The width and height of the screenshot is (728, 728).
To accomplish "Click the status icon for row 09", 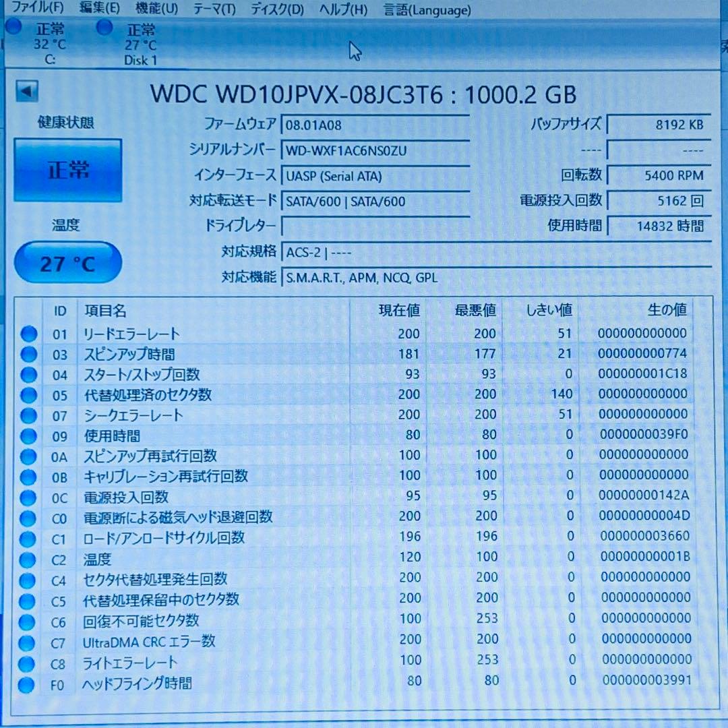I will click(x=28, y=436).
